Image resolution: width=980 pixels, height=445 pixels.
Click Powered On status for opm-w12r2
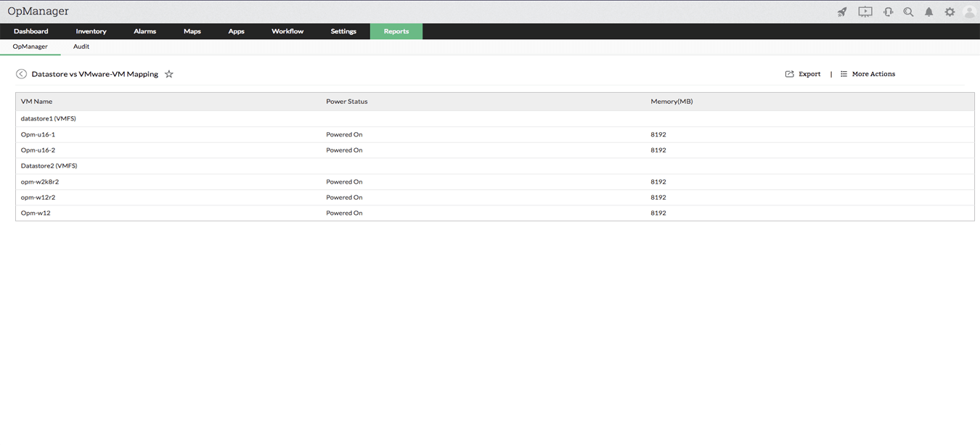(344, 197)
